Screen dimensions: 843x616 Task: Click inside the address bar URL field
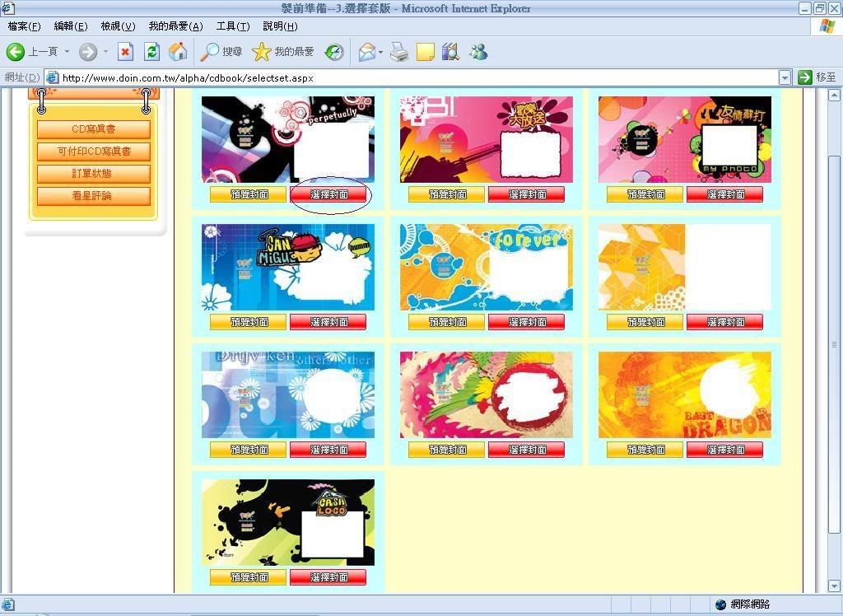[x=412, y=77]
